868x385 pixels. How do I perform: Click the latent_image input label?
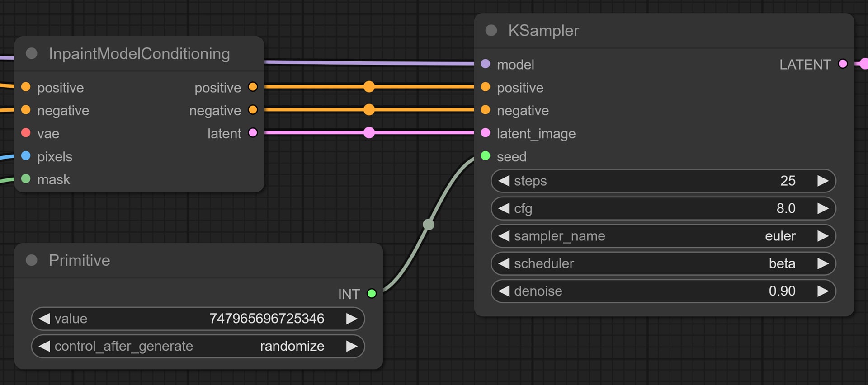click(536, 134)
